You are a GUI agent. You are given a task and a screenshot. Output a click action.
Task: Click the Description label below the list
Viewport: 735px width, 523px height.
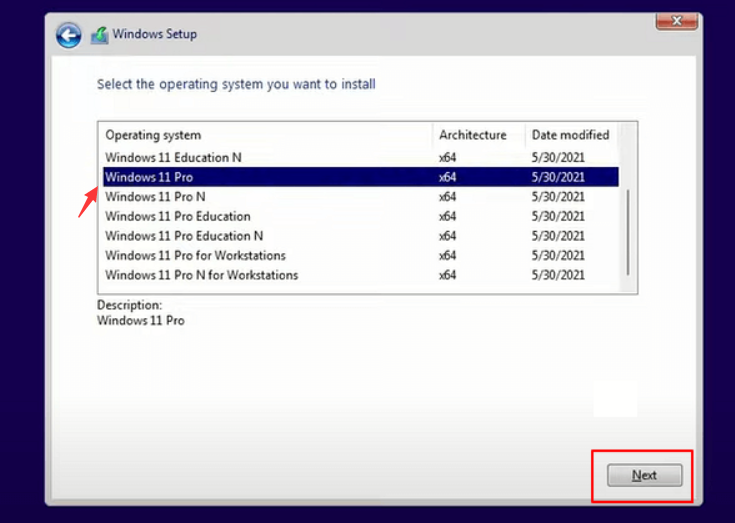click(129, 305)
